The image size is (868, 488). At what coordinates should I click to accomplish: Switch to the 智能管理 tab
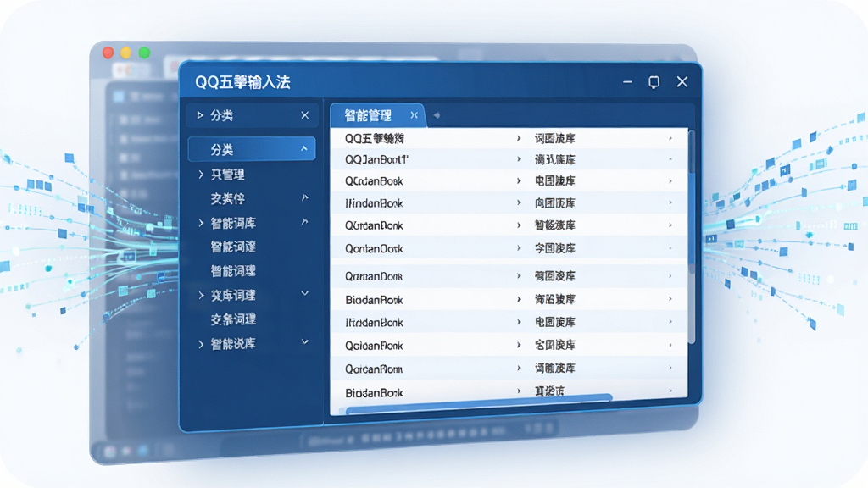coord(378,115)
